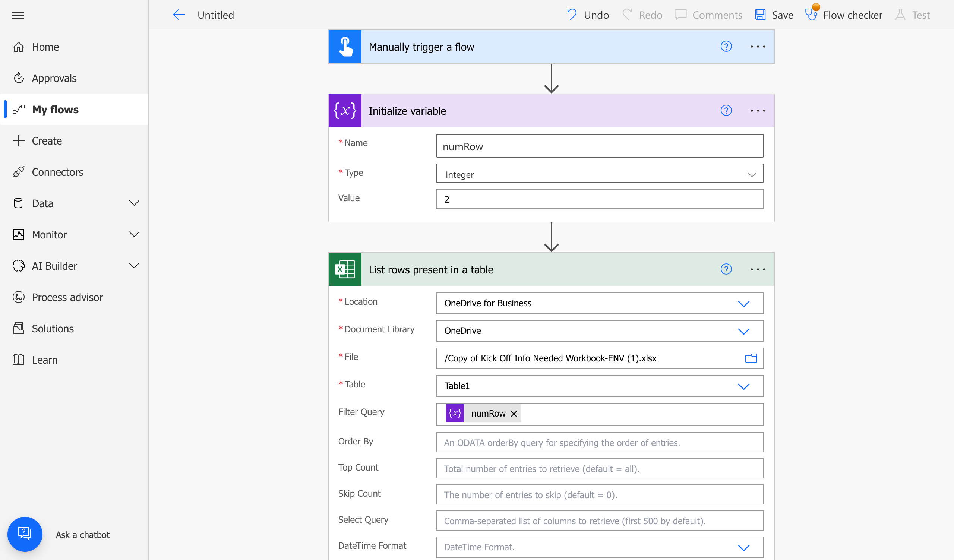This screenshot has width=954, height=560.
Task: Open the Table dropdown showing Table1
Action: [600, 386]
